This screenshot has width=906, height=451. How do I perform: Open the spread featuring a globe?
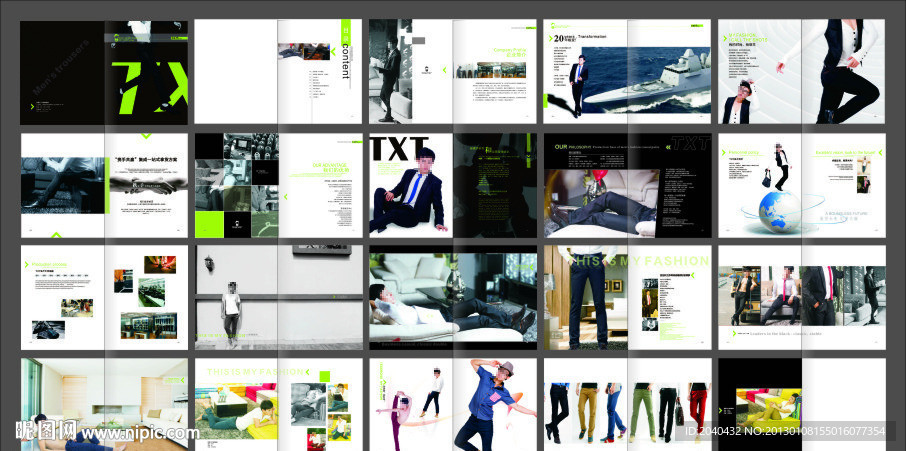(802, 185)
